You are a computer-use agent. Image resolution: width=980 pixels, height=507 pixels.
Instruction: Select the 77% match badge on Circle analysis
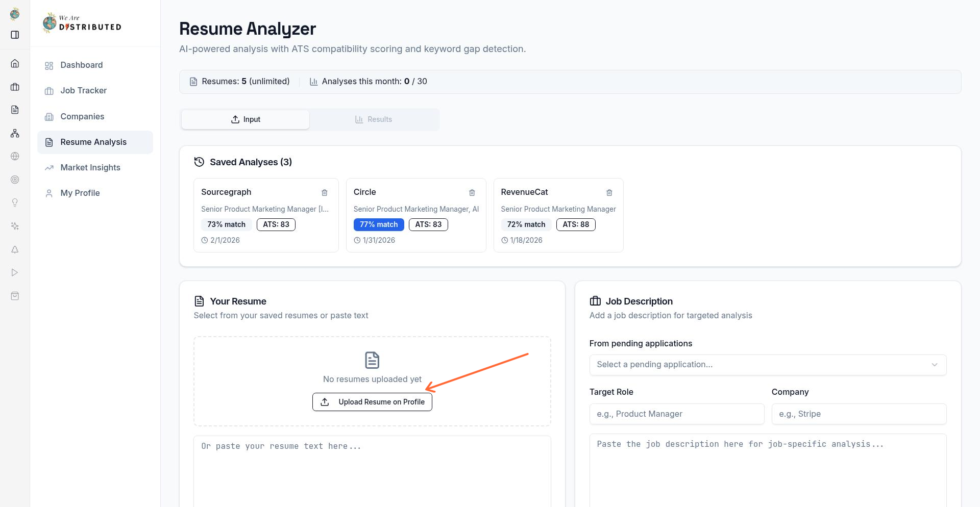(x=378, y=224)
